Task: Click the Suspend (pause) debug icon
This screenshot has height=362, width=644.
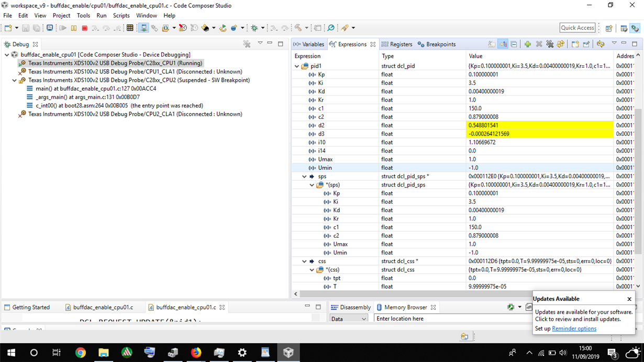Action: pos(73,28)
